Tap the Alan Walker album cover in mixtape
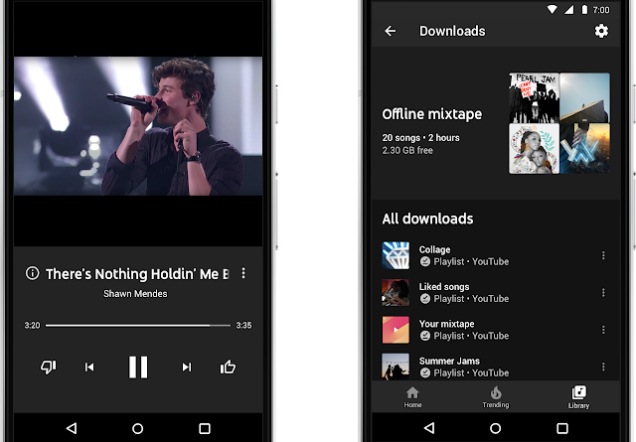 [584, 149]
